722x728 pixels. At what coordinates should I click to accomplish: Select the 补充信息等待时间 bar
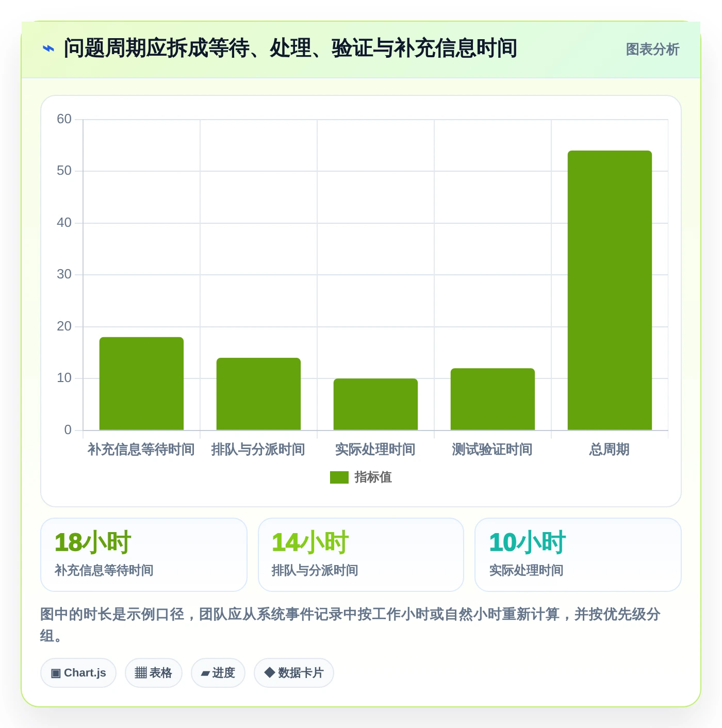(x=141, y=384)
